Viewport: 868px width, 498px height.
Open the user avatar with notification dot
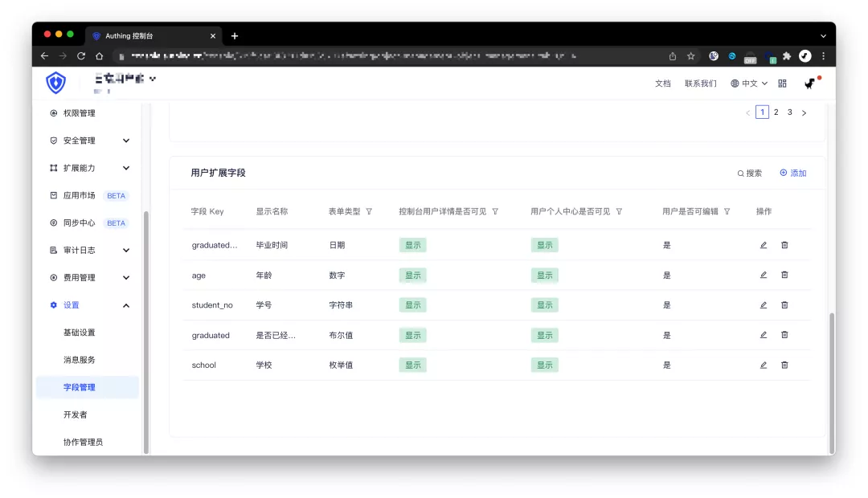[810, 84]
